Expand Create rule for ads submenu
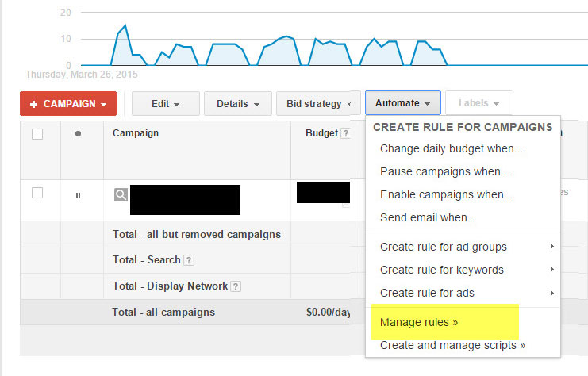The image size is (588, 376). 463,293
